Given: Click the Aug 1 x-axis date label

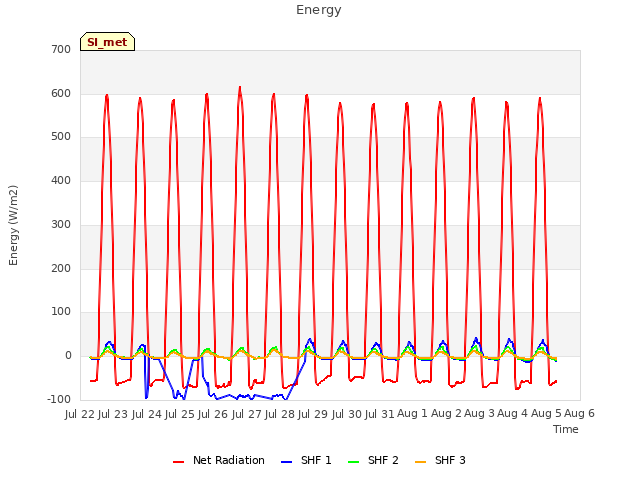Looking at the screenshot, I should 412,413.
